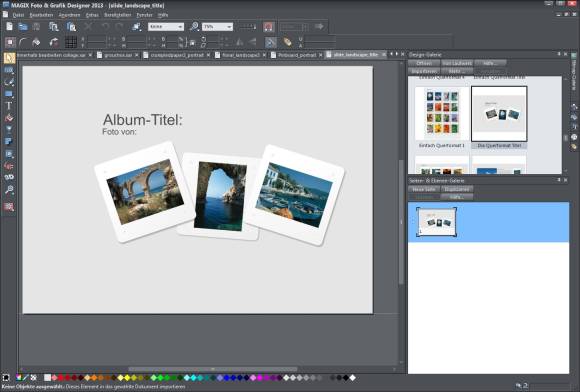Viewport: 580px width, 392px height.
Task: Open the Datei menu
Action: pyautogui.click(x=18, y=15)
